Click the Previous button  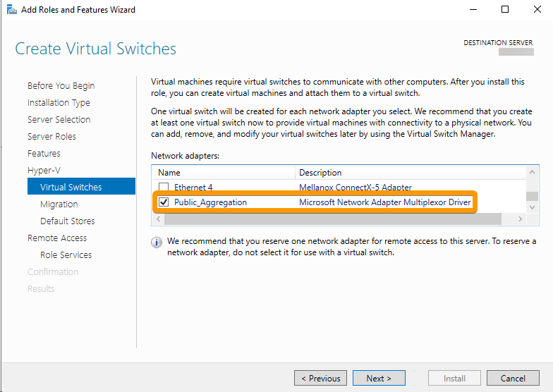tap(320, 378)
